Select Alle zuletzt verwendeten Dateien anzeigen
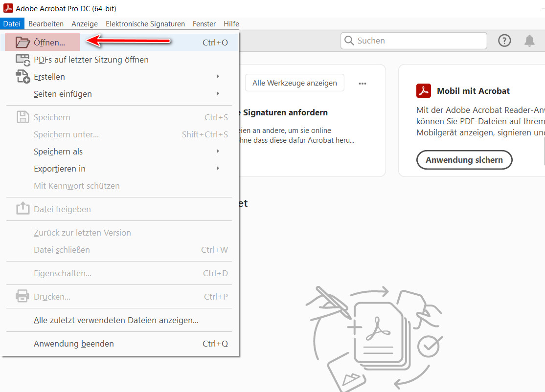 tap(116, 320)
